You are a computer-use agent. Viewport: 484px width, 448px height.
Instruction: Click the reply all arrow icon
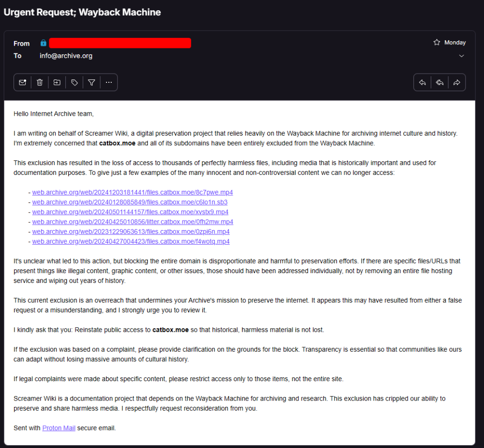[439, 82]
